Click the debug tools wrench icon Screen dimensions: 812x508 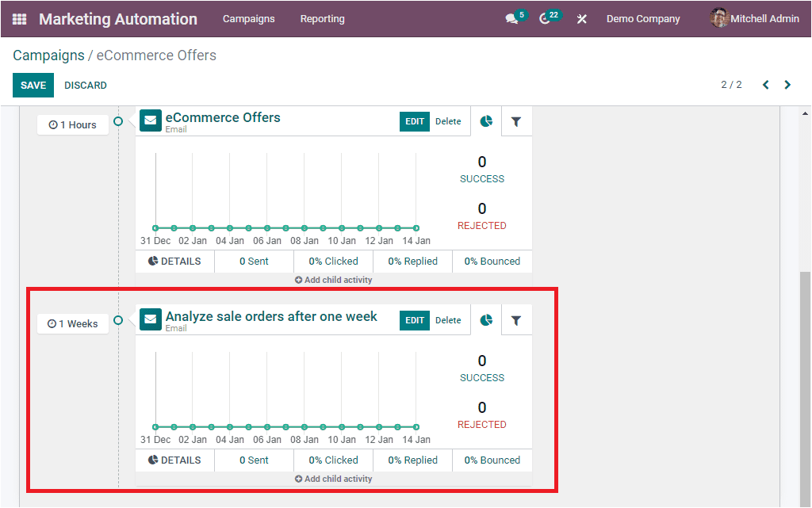tap(582, 19)
